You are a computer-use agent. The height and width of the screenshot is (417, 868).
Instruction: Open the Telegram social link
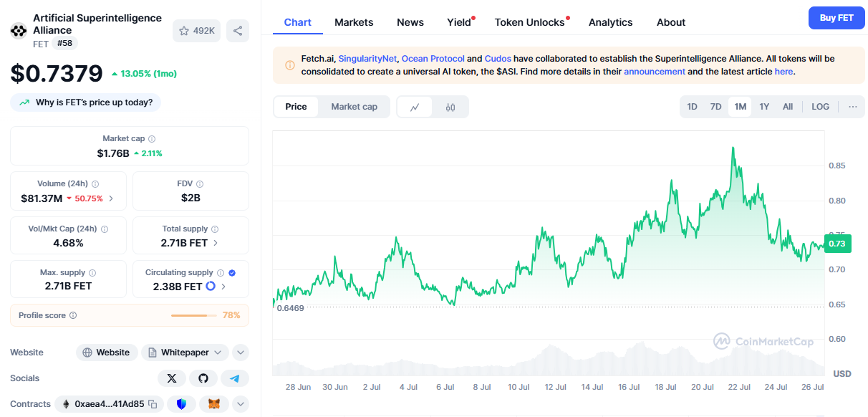click(235, 378)
